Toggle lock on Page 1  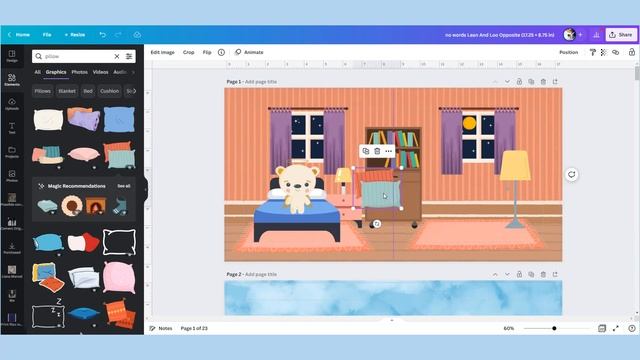tap(519, 82)
